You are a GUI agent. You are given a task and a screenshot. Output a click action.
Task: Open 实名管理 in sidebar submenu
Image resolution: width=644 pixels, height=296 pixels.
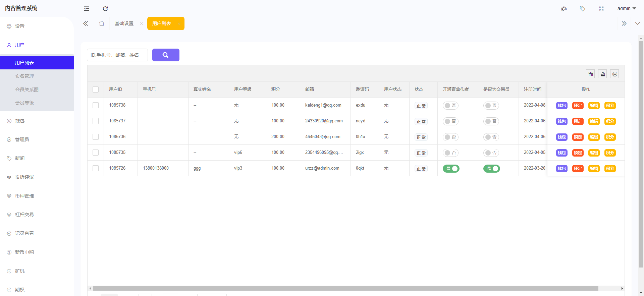pyautogui.click(x=24, y=76)
